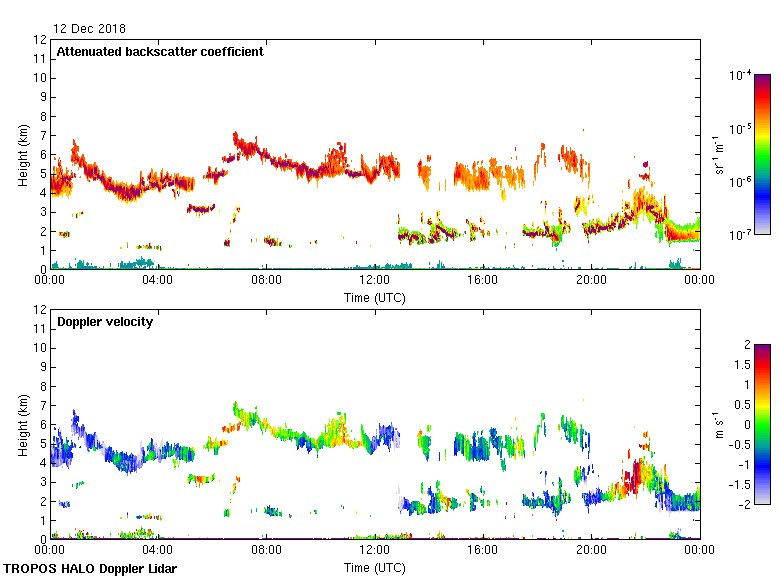Click the 'Height (km)' axis label of bottom plot
Screen dimensions: 780x580
pyautogui.click(x=23, y=425)
